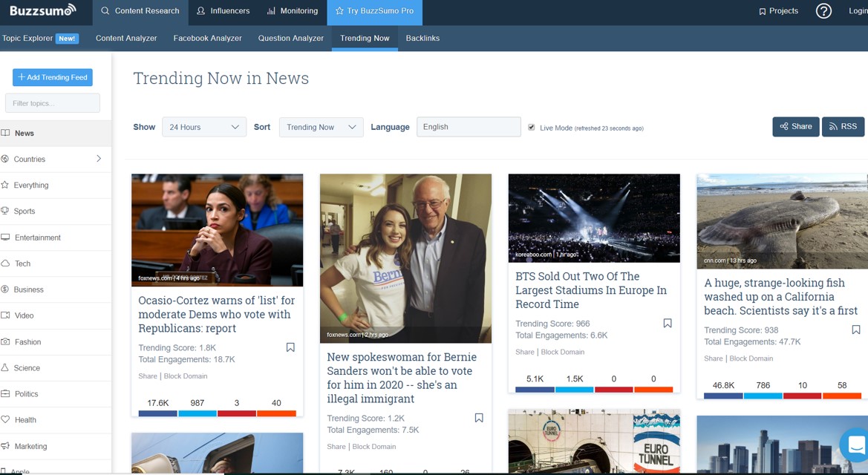
Task: Click the Login link
Action: (x=858, y=11)
